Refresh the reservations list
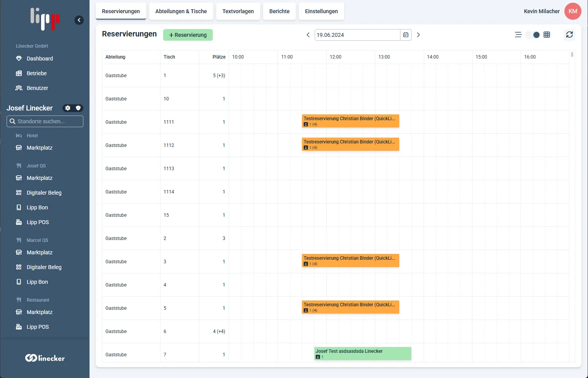The height and width of the screenshot is (378, 588). pyautogui.click(x=569, y=35)
